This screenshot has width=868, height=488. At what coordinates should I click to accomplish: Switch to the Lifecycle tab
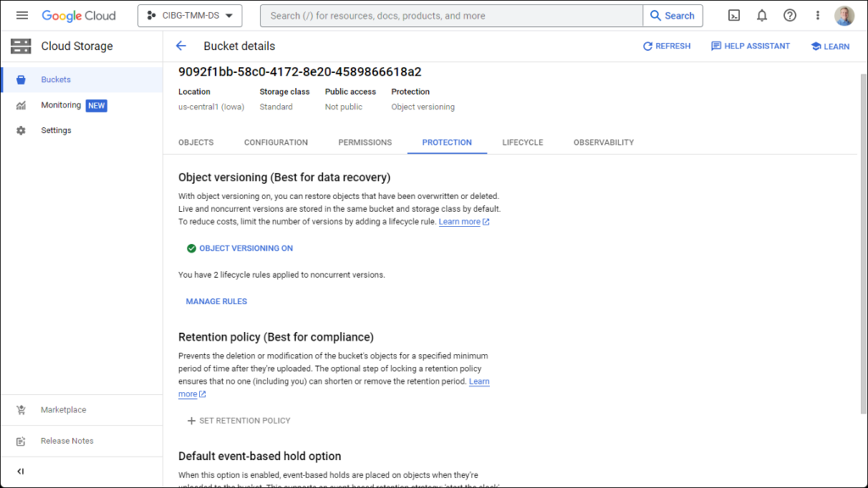tap(522, 142)
